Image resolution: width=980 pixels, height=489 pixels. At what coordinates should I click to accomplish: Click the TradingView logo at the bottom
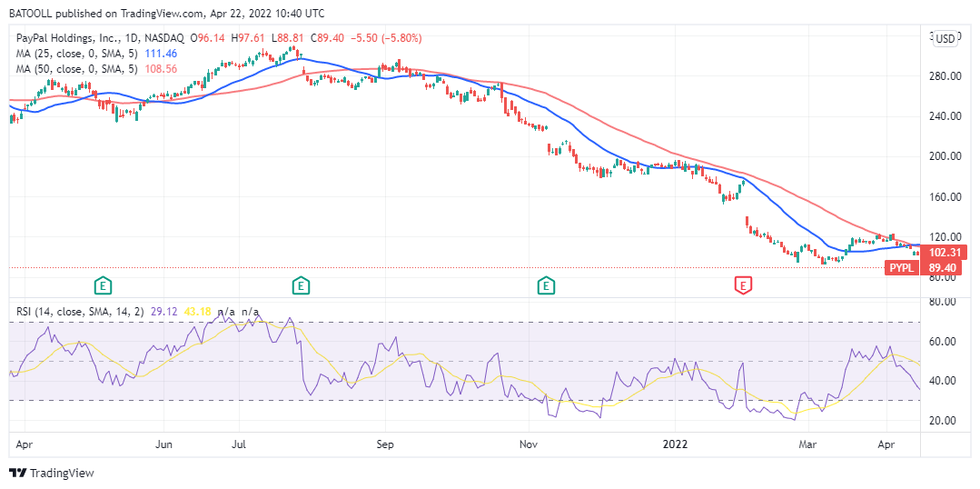51,473
